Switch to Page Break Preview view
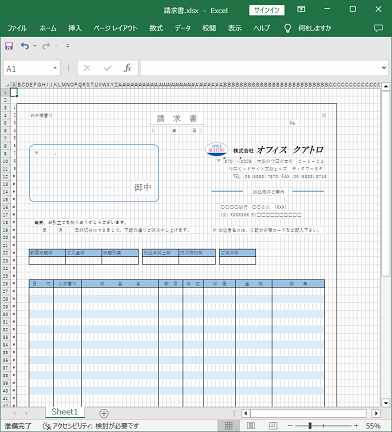 click(273, 426)
